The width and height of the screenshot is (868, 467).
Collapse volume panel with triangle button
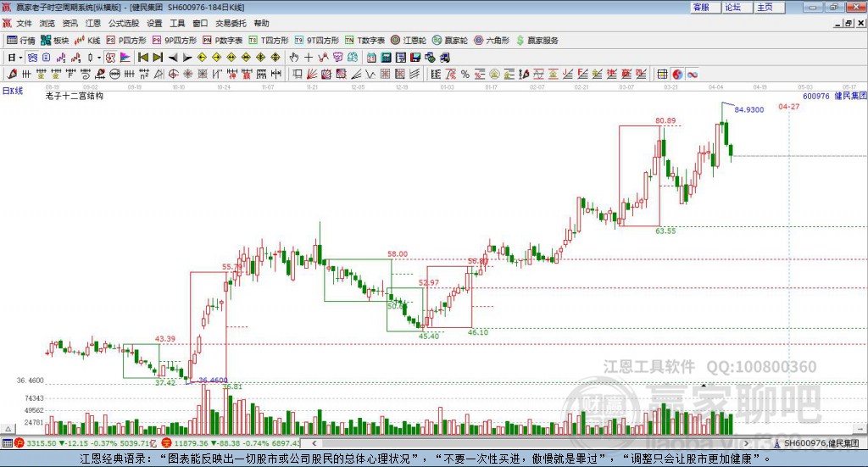(8, 429)
